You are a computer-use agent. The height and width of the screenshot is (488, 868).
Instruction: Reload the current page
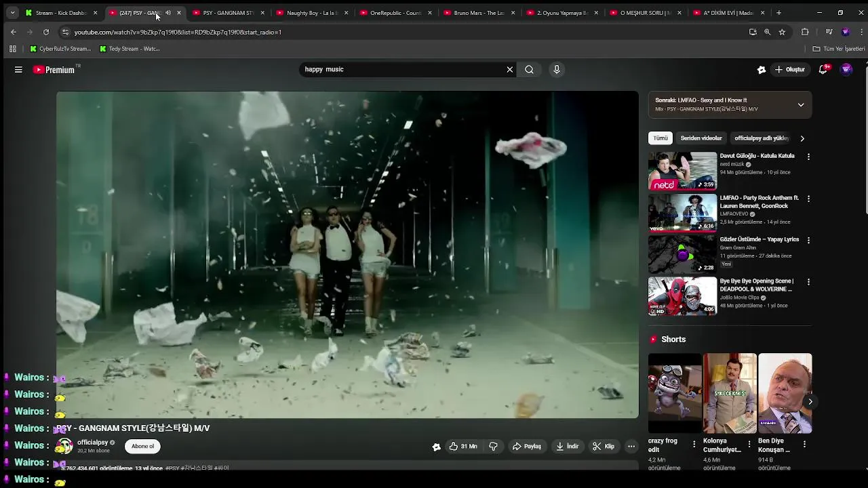46,32
